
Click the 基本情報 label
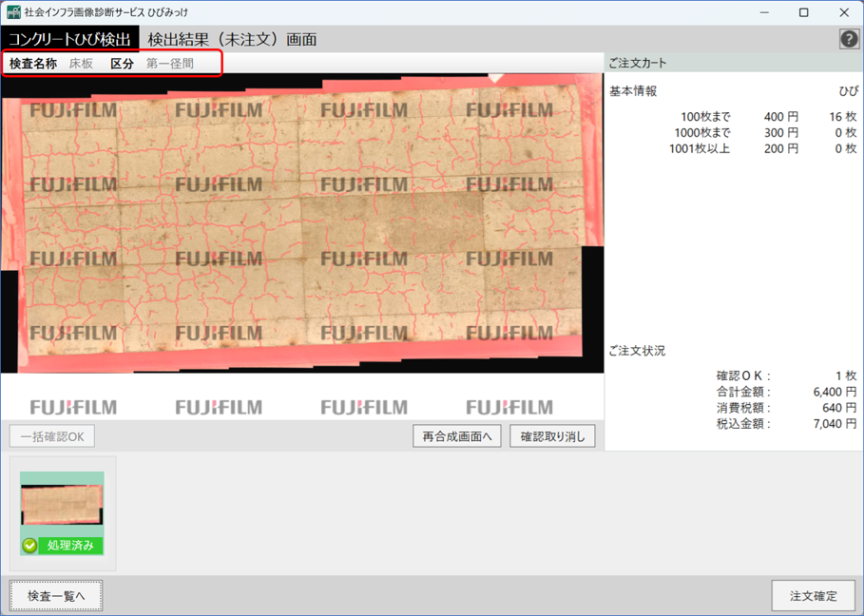click(x=633, y=91)
